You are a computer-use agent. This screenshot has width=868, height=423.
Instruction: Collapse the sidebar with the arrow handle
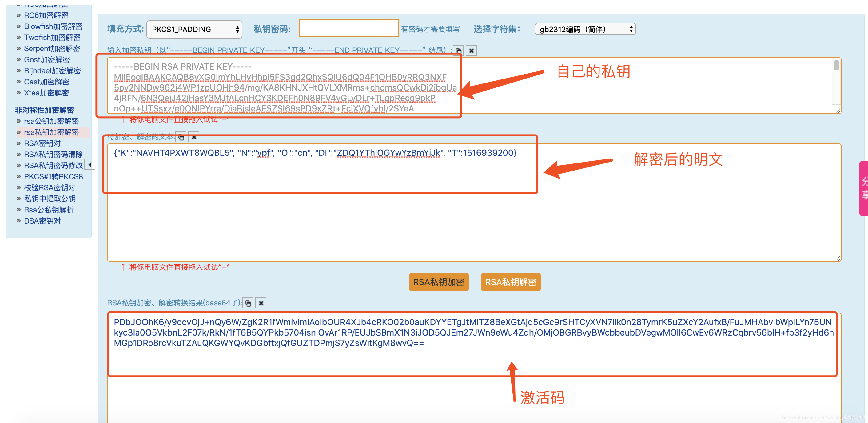click(x=90, y=165)
